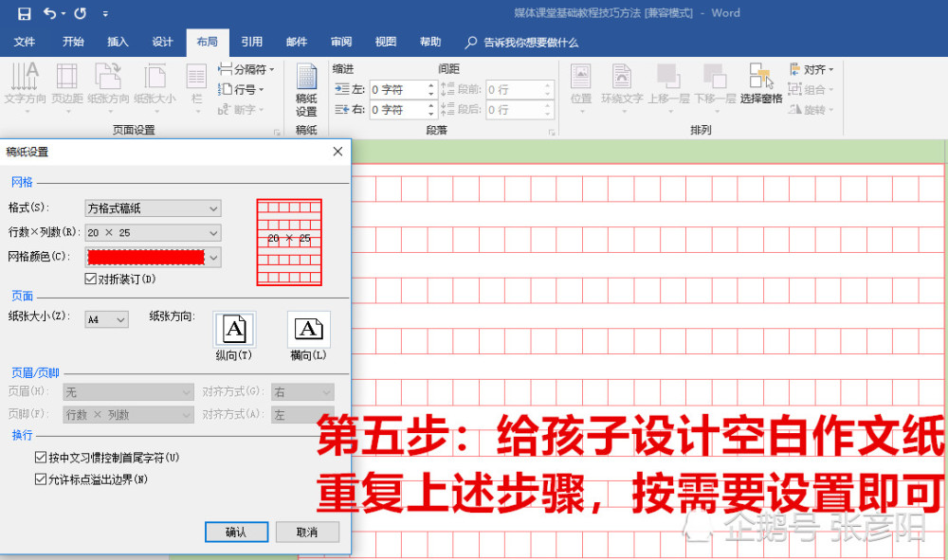Click the 20 × 25 grid preview thumbnail
Viewport: 948px width, 560px height.
pyautogui.click(x=289, y=242)
